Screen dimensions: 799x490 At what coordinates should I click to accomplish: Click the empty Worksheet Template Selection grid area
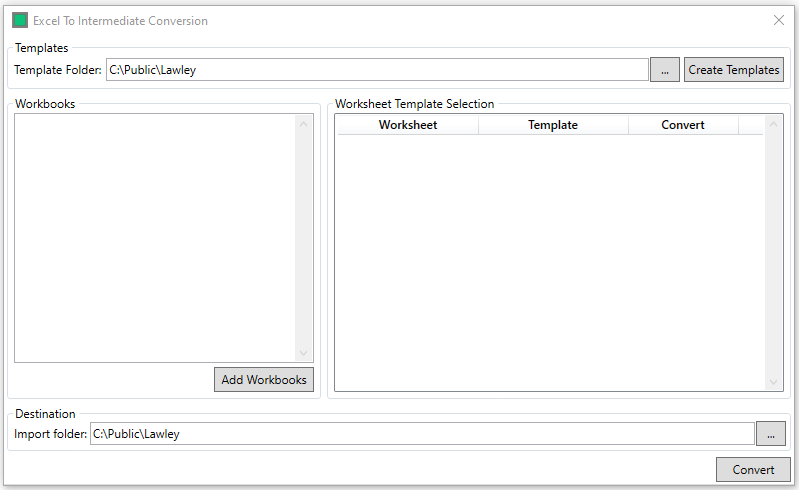(x=549, y=260)
